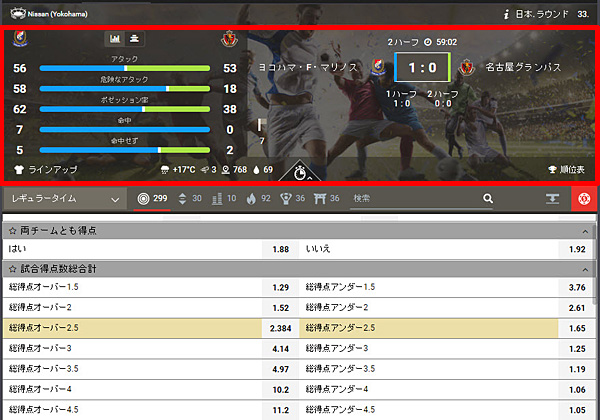Select はい odds 1.88

click(280, 249)
